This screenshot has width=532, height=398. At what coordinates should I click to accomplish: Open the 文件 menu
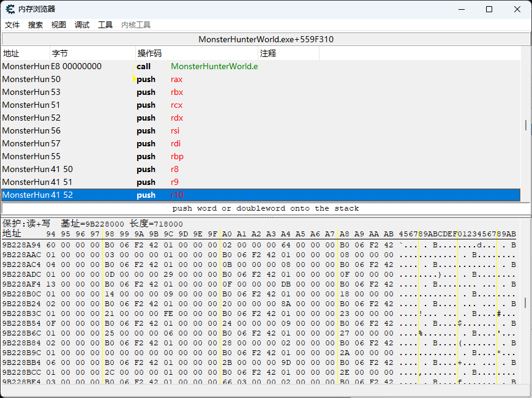coord(12,25)
